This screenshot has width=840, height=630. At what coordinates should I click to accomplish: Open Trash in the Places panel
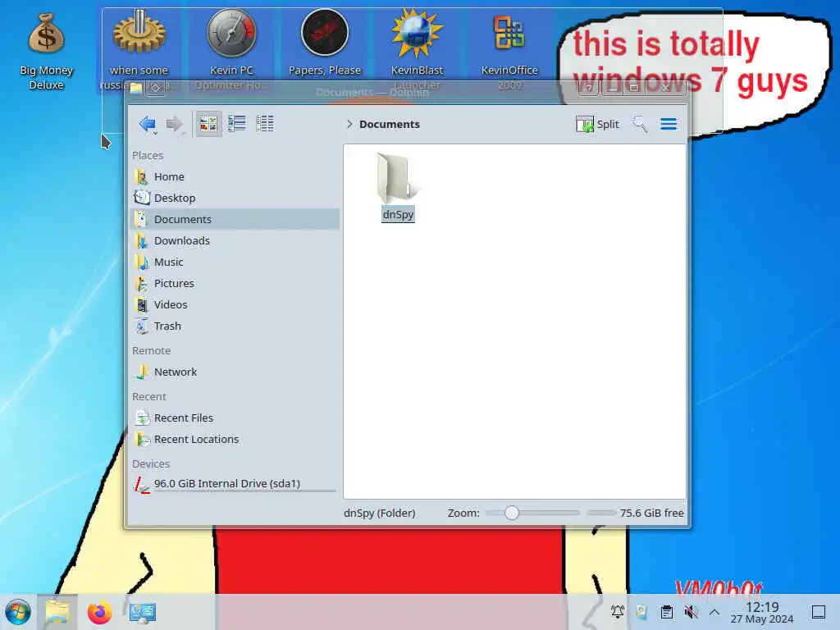(235, 326)
